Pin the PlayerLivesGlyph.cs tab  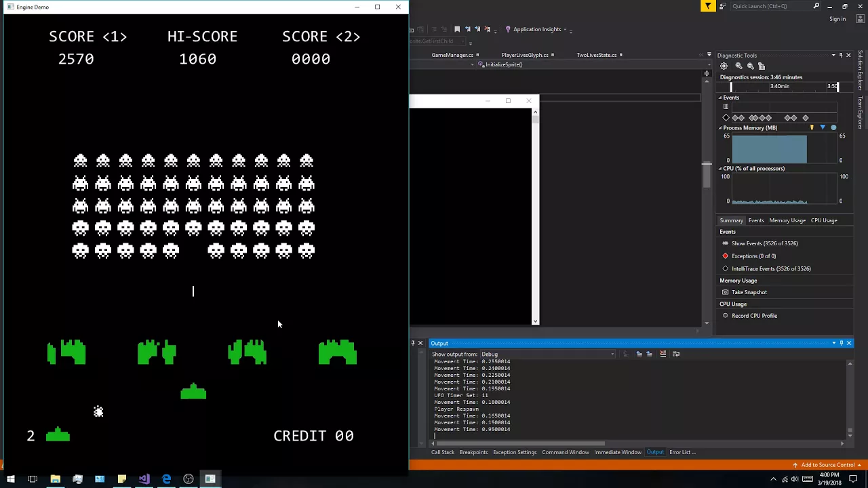pos(553,55)
